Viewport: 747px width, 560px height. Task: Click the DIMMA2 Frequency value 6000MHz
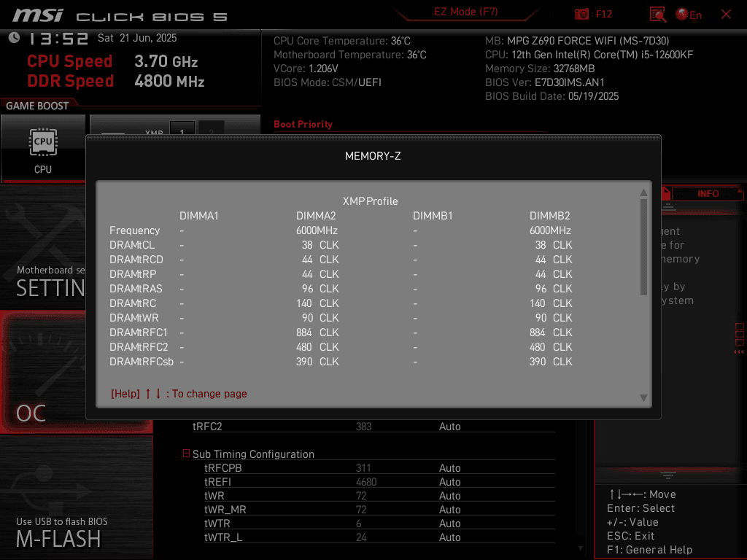(x=317, y=230)
